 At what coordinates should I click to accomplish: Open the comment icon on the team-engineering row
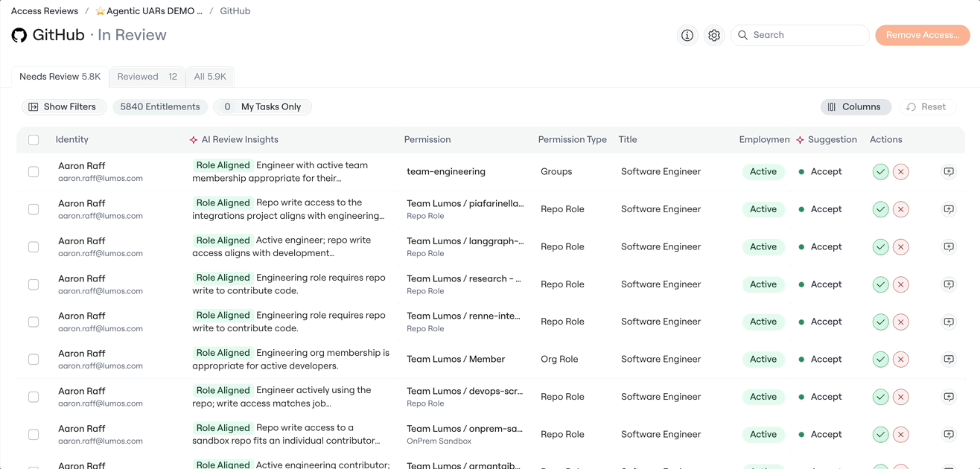point(949,172)
